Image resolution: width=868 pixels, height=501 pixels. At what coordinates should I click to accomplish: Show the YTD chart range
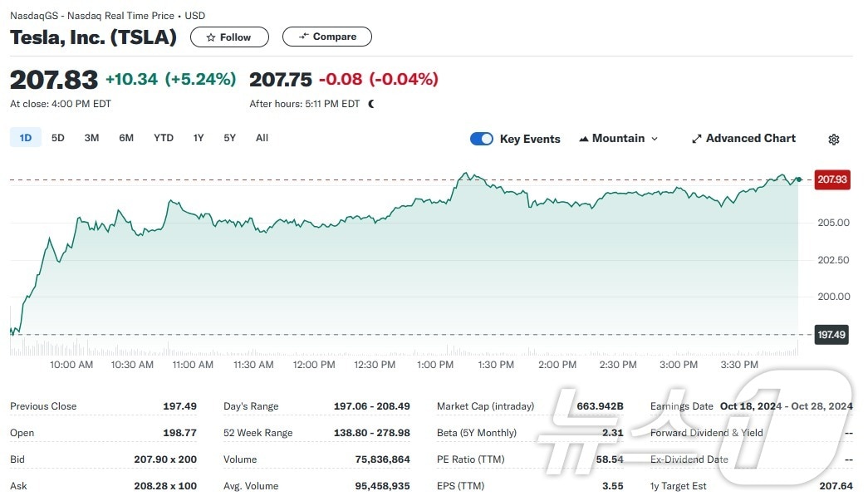click(164, 138)
